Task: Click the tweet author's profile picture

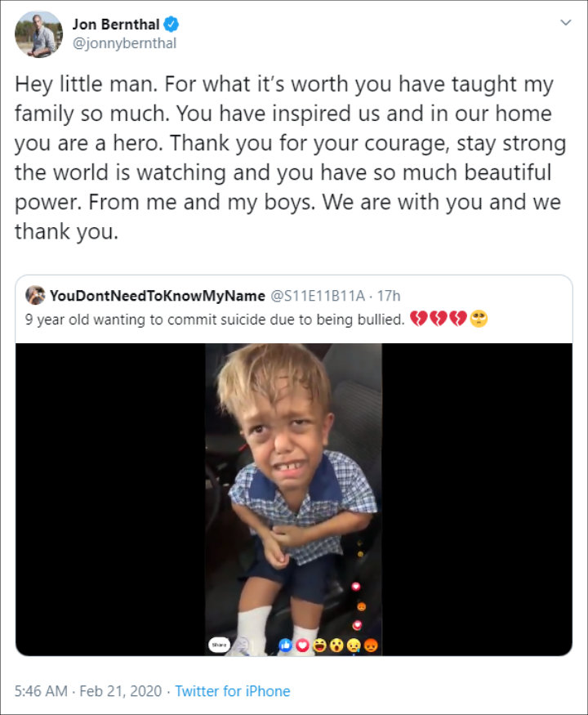Action: [38, 34]
